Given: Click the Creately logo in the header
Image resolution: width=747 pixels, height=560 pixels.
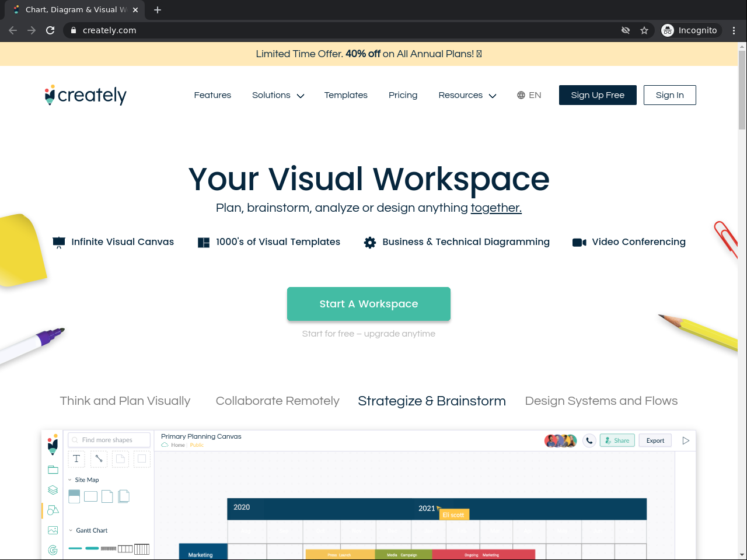Looking at the screenshot, I should 86,95.
